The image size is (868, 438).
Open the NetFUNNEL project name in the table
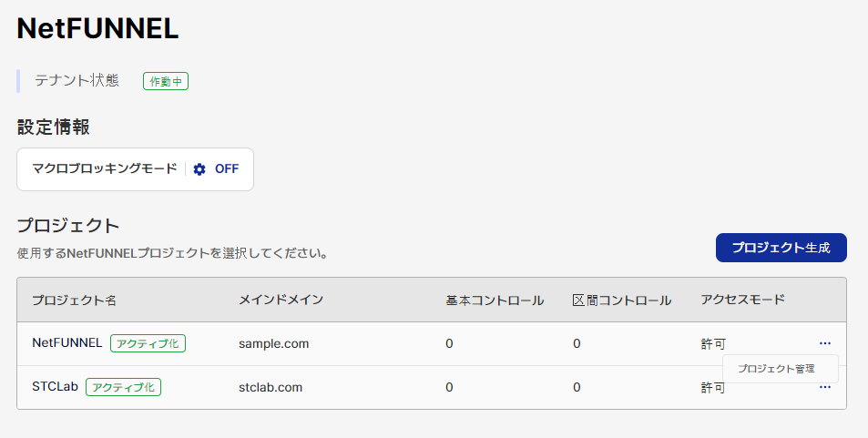tap(67, 342)
